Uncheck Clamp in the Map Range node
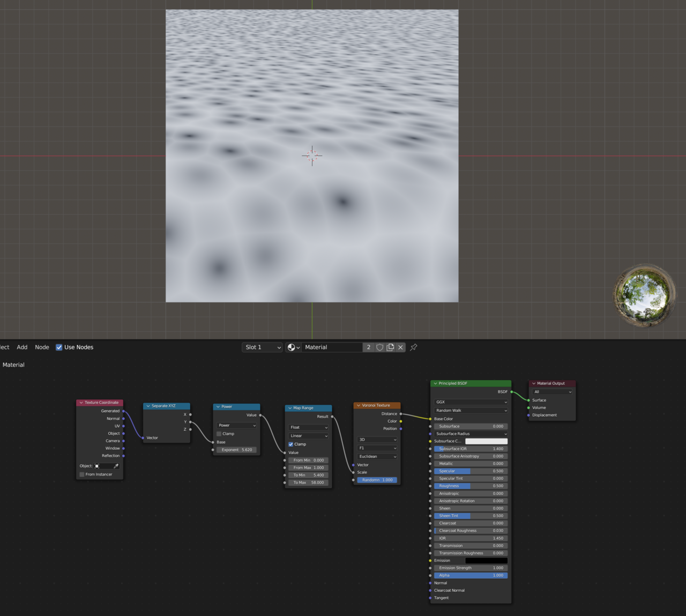Viewport: 686px width, 616px height. pos(290,444)
